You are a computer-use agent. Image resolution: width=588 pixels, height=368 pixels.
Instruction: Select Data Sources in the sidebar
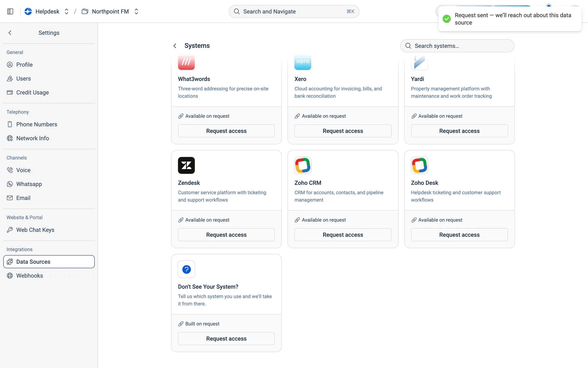tap(49, 262)
